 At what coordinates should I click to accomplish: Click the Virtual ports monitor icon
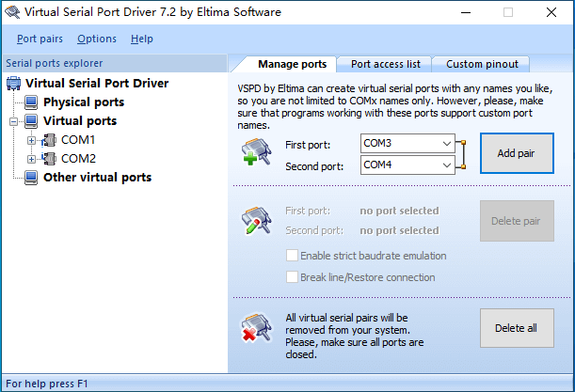coord(31,121)
